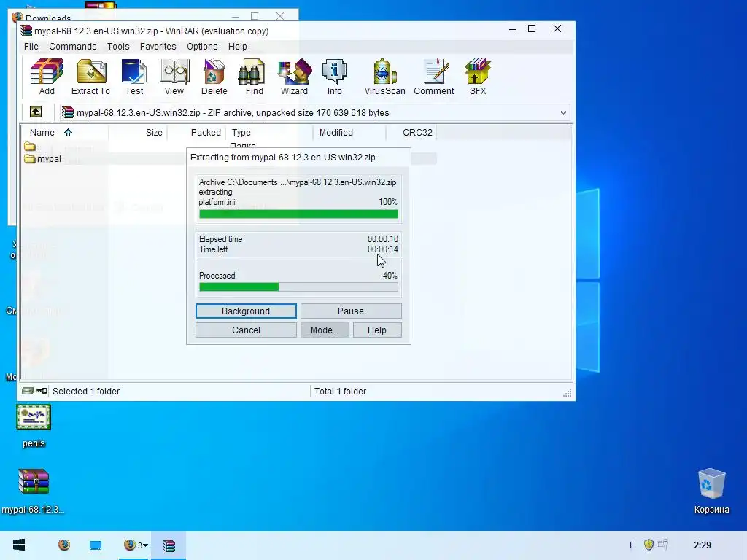This screenshot has width=747, height=560.
Task: Click the key icon in status bar
Action: 42,391
